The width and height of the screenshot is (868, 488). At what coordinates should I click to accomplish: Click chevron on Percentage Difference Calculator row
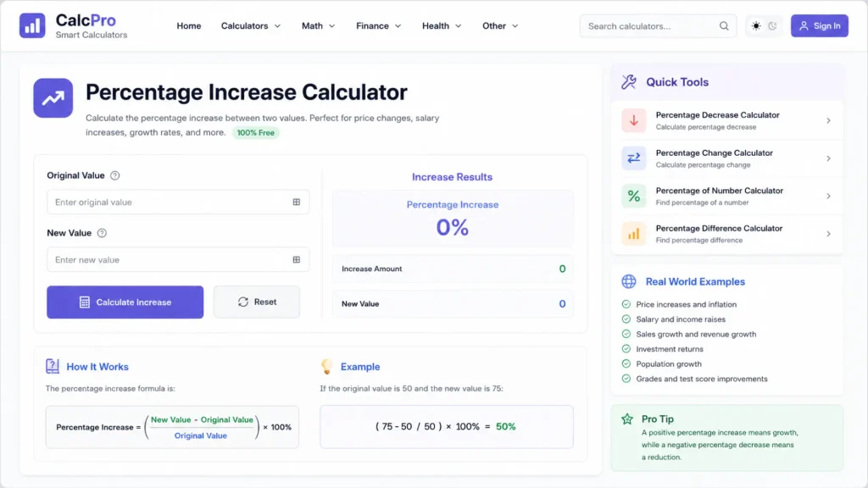click(828, 234)
